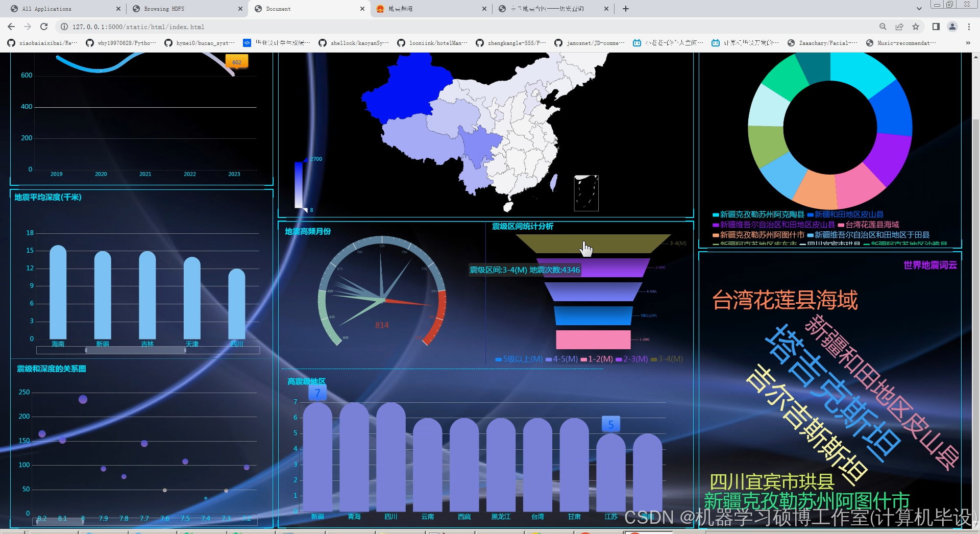980x534 pixels.
Task: Click the 海南 bar in depth chart
Action: [x=58, y=292]
